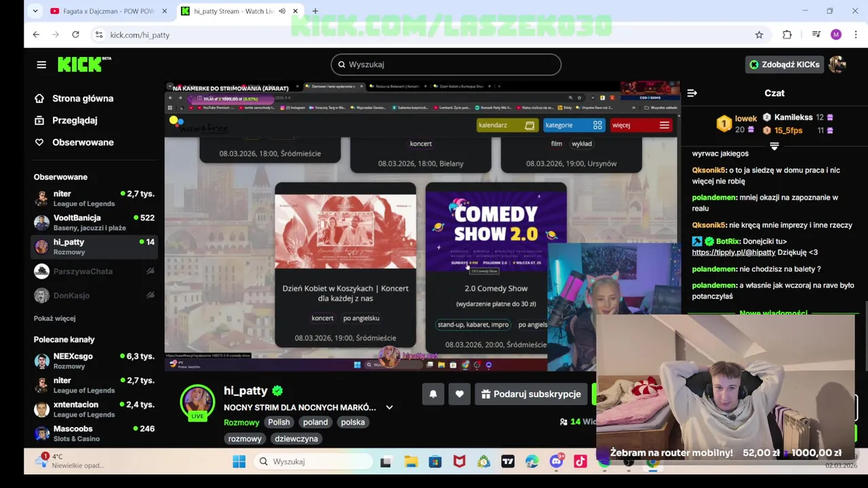Follow hi_patty with the heart button

click(459, 394)
